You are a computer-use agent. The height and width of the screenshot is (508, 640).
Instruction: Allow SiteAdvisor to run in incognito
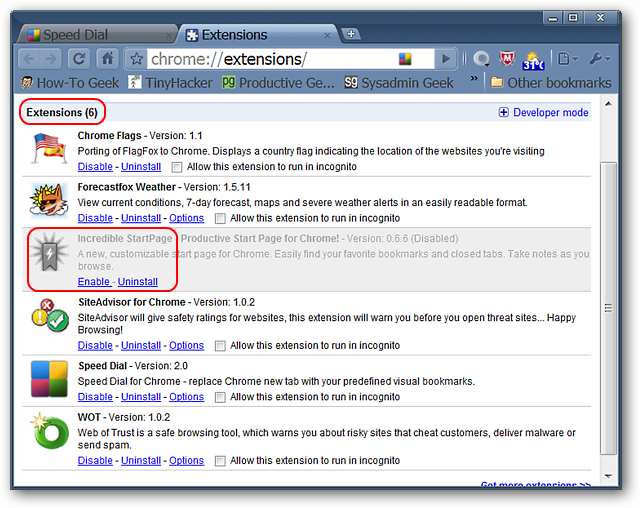pos(220,346)
